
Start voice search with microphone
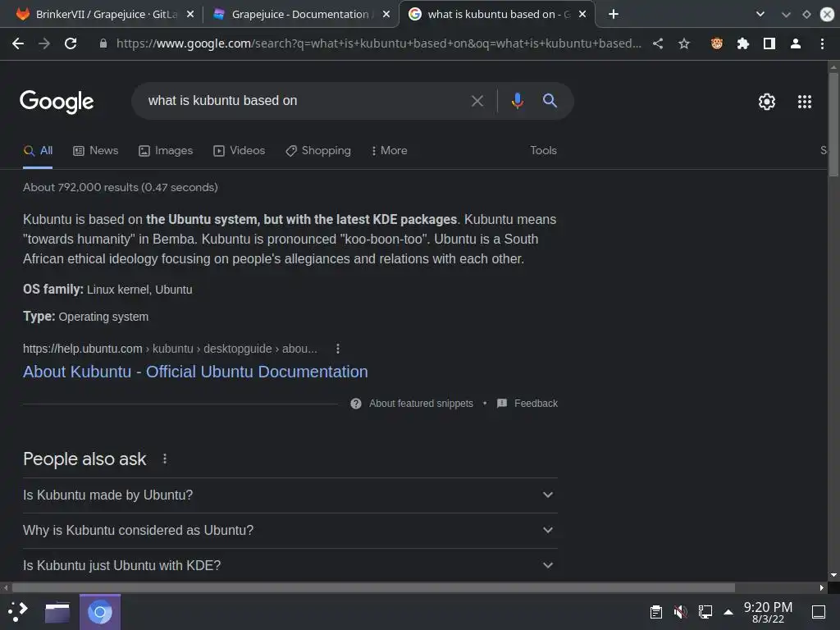pos(518,101)
